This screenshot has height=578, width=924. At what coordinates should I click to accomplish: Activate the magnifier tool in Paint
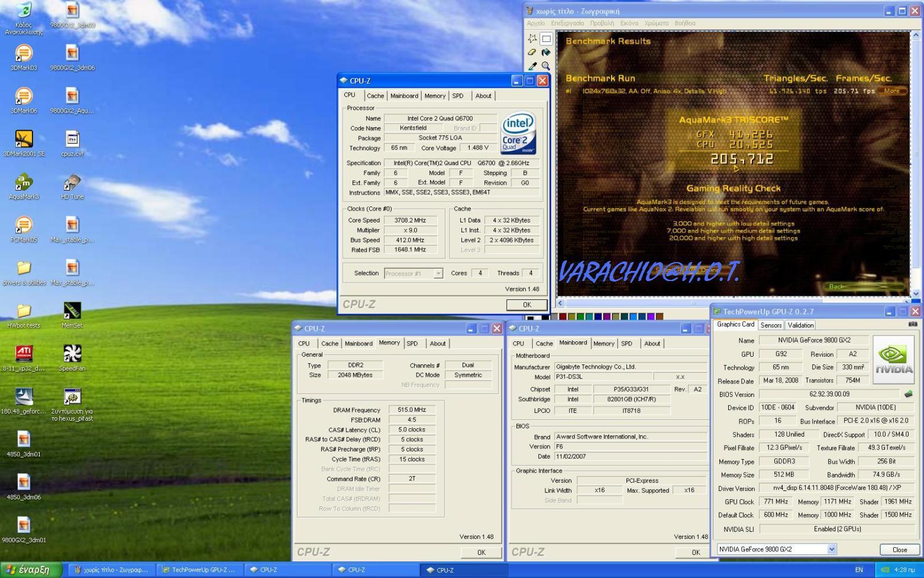coord(546,66)
